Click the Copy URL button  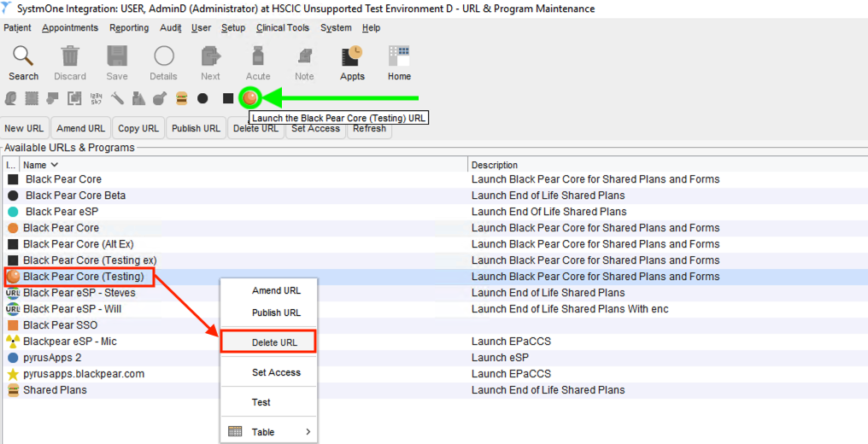point(138,128)
